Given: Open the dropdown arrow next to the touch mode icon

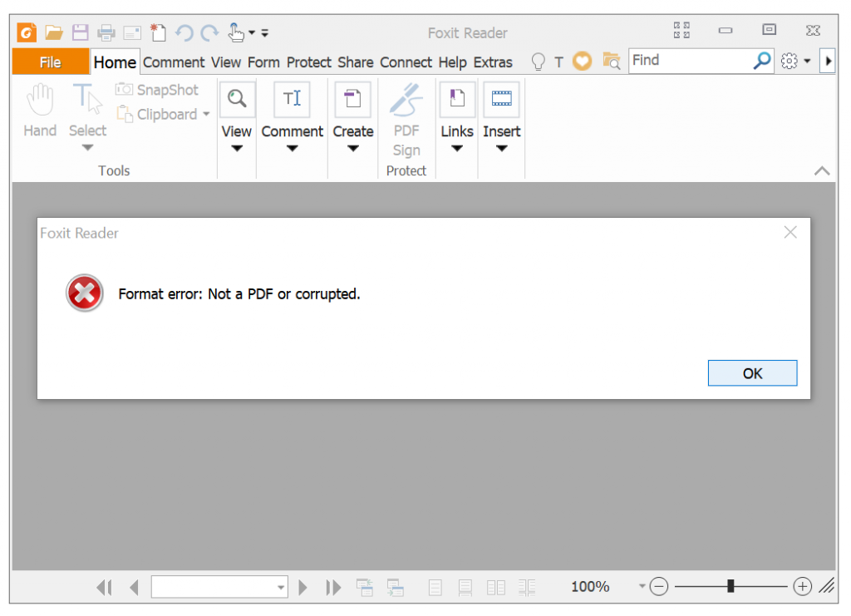Looking at the screenshot, I should point(252,33).
